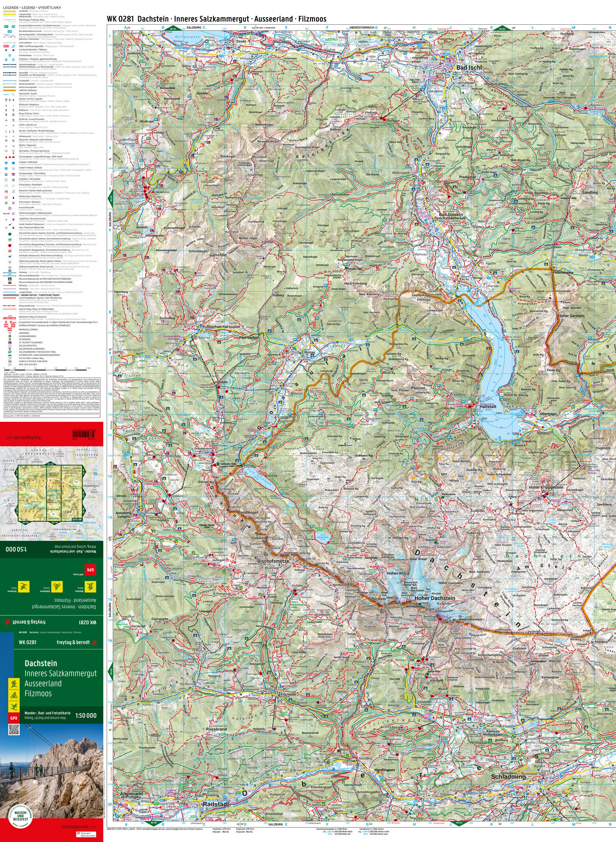The image size is (616, 842).
Task: Click the Filzmoos village label on the map
Action: (x=287, y=694)
